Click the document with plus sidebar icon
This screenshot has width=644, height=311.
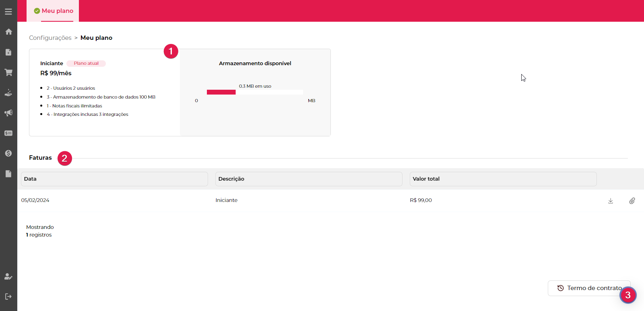click(8, 52)
